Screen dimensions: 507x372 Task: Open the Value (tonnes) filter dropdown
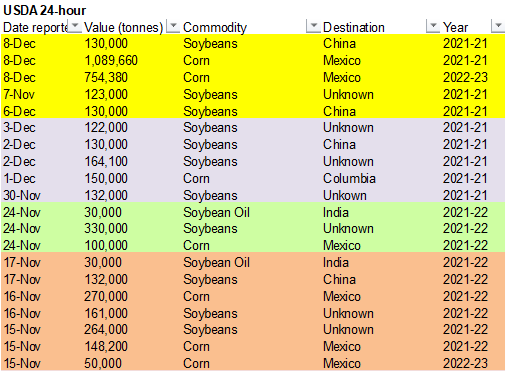pos(173,26)
